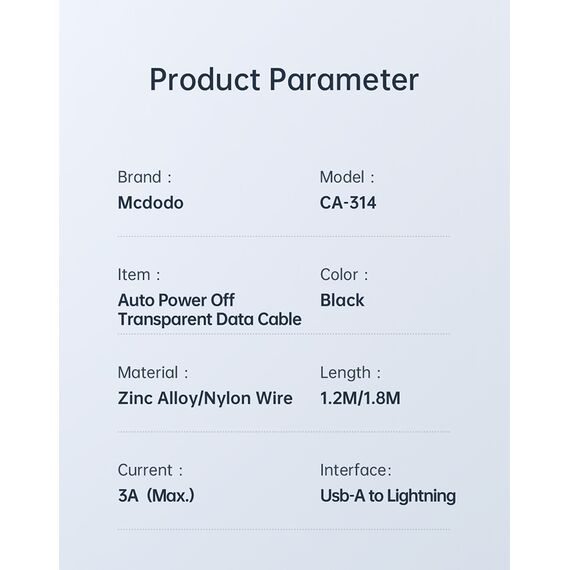Select the Color label

click(344, 274)
